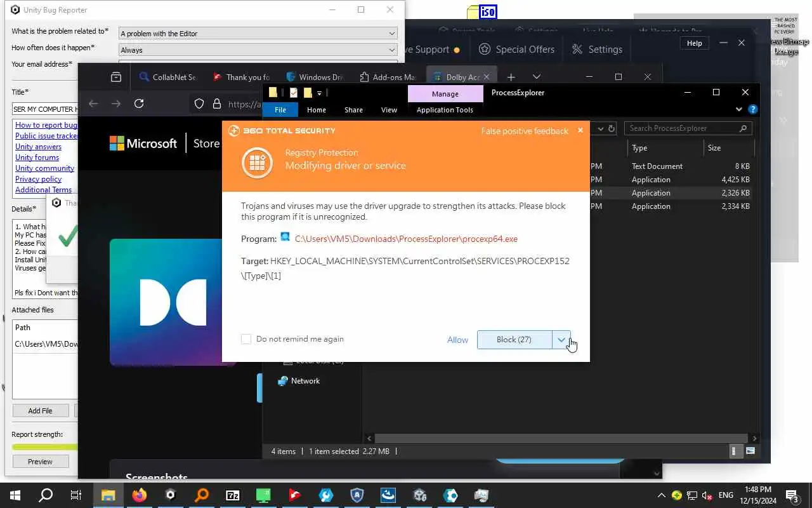Open the Unity icon on the taskbar
The image size is (812, 508).
(x=170, y=495)
